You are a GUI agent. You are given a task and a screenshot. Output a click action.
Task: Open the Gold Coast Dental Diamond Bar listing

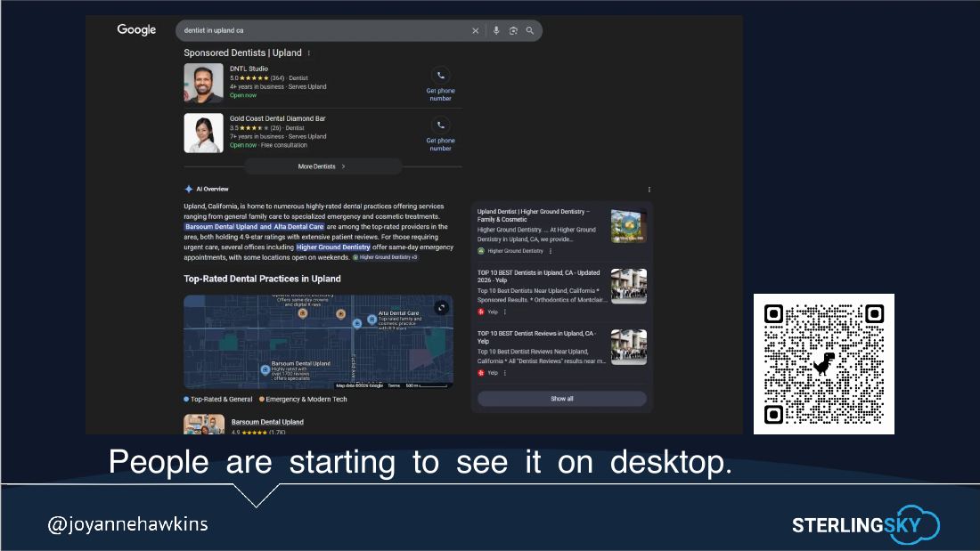(x=277, y=118)
